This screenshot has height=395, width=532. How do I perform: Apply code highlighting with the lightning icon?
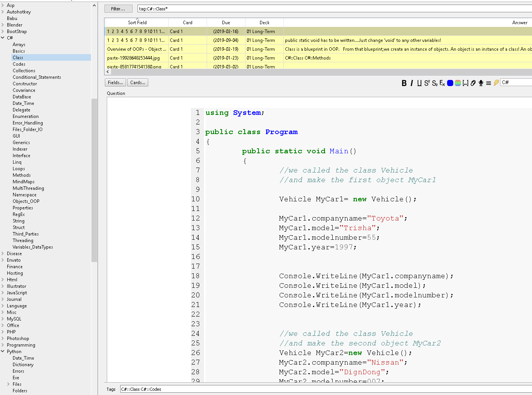[496, 83]
